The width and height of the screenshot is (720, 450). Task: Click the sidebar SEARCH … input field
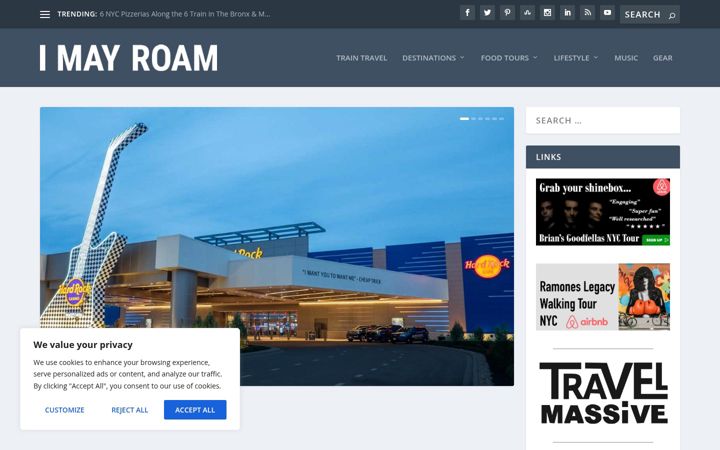click(602, 120)
